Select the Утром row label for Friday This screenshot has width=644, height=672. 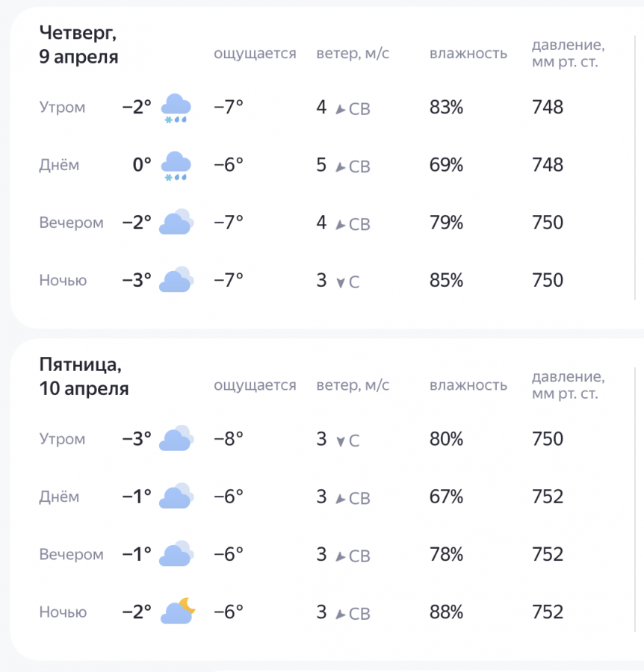coord(61,439)
